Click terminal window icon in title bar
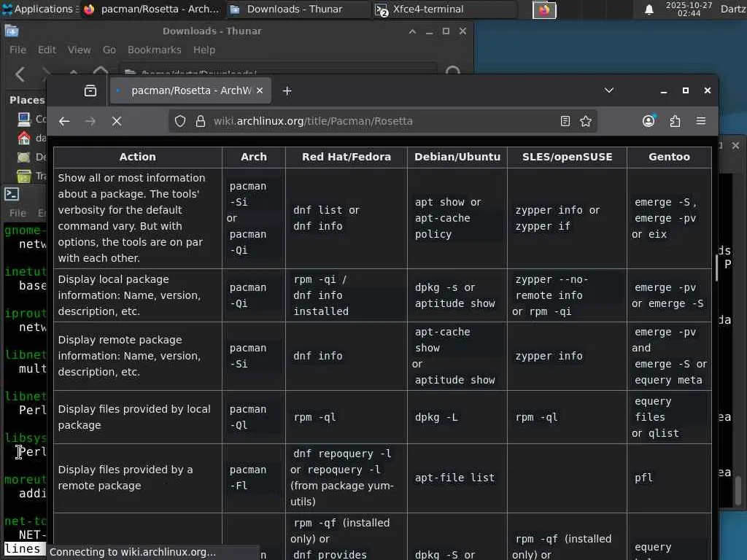Viewport: 747px width, 560px height. (12, 194)
